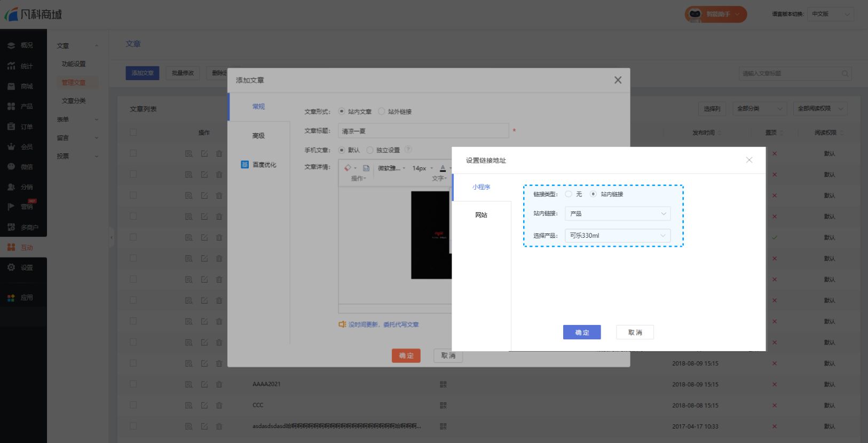Open 多商户 multi-merchant in the sidebar
Viewport: 868px width, 443px height.
point(23,227)
